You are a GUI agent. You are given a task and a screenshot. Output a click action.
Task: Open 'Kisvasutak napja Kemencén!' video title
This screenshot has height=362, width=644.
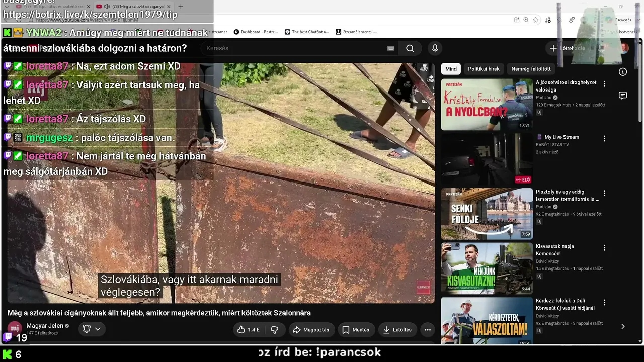555,250
